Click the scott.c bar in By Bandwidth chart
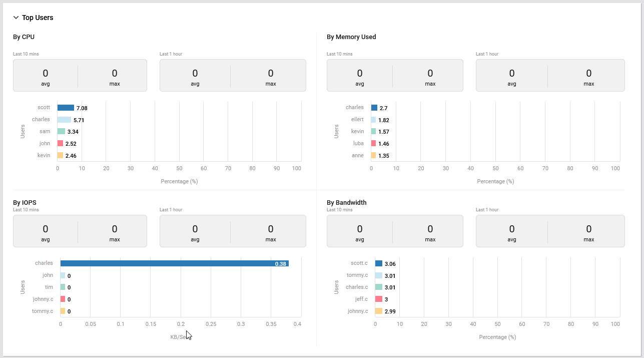Screen dimensions: 644x358 (x=379, y=264)
